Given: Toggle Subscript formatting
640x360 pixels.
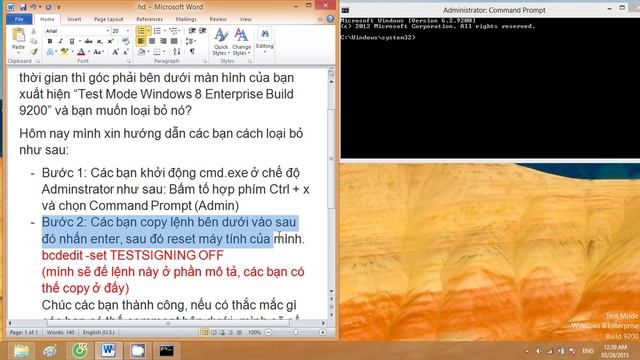Looking at the screenshot, I should pyautogui.click(x=100, y=41).
